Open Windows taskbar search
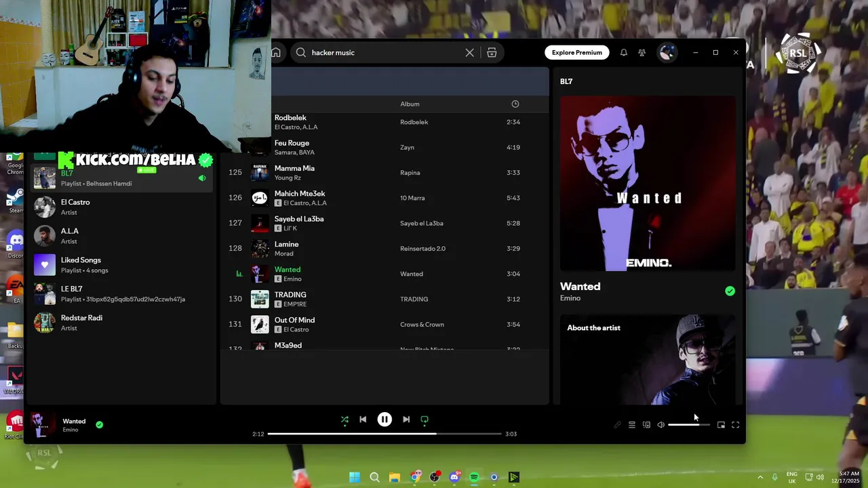This screenshot has width=868, height=488. tap(374, 477)
